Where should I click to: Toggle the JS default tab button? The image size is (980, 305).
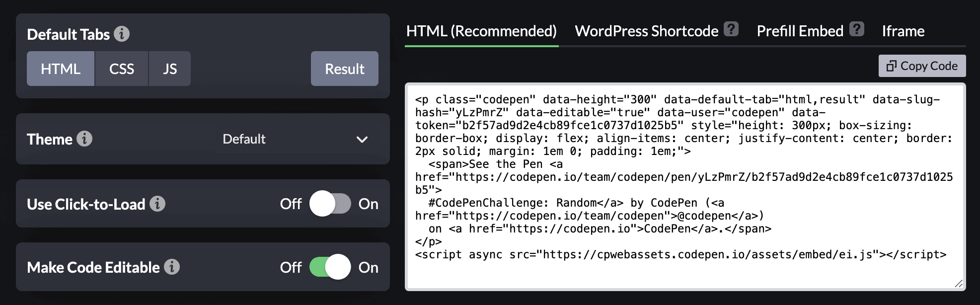(170, 69)
